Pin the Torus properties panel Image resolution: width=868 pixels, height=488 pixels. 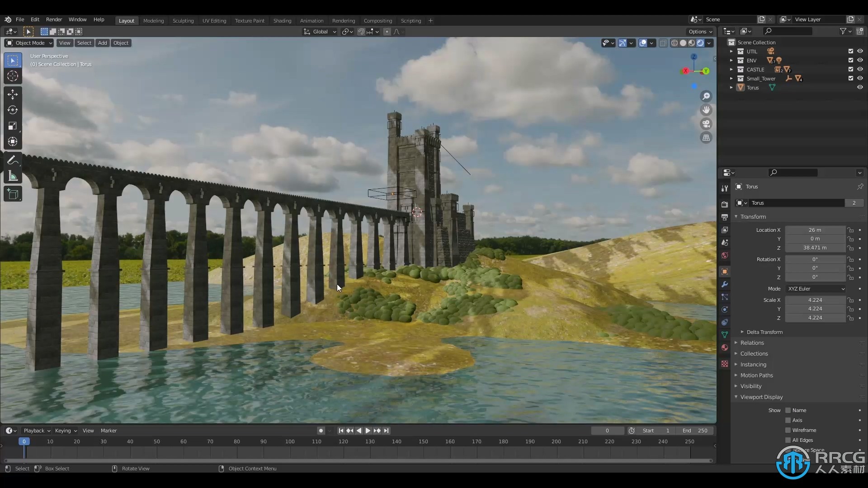860,187
